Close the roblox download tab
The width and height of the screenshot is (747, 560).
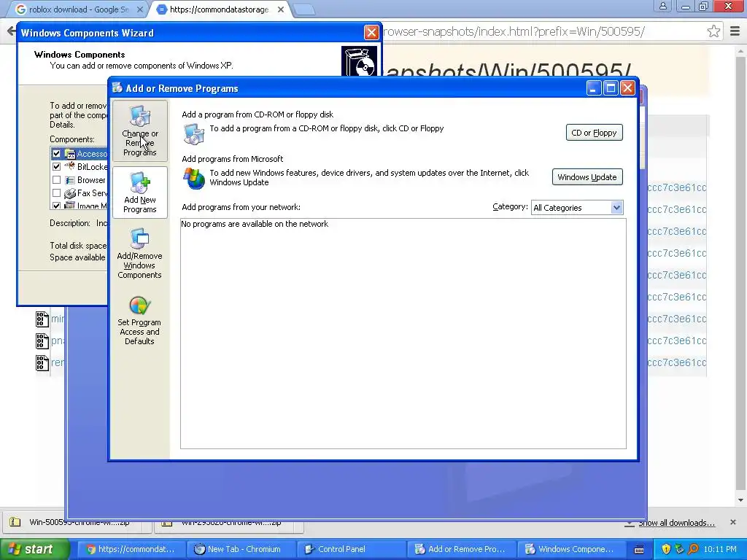(x=140, y=9)
